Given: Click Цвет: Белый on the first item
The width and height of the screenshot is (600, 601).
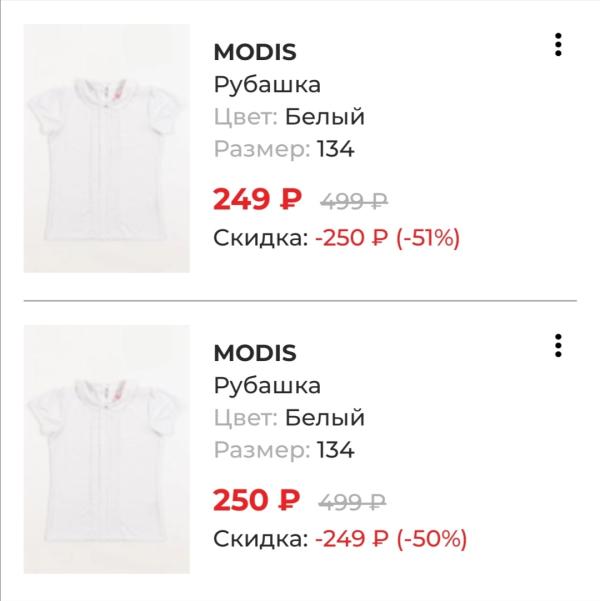Looking at the screenshot, I should tap(289, 117).
